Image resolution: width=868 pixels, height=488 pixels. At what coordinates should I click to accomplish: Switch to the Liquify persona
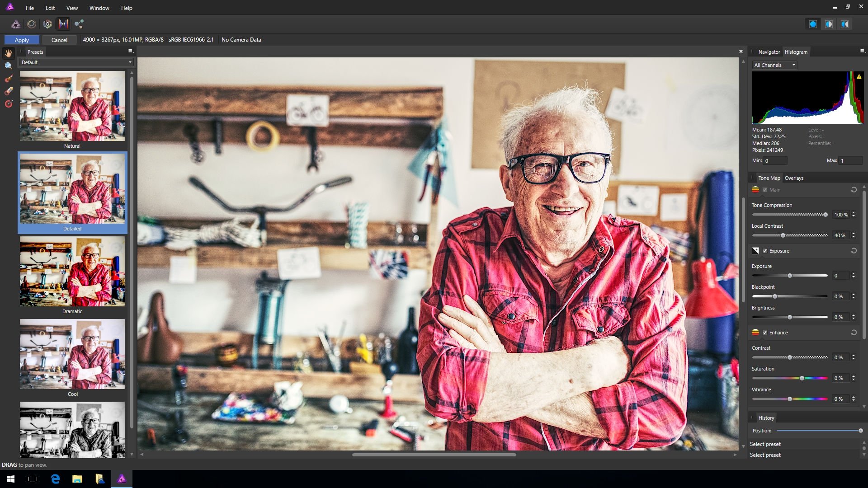pos(32,24)
